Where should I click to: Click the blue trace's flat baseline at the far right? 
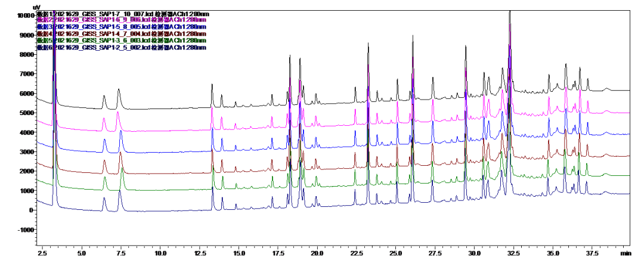[x=620, y=134]
